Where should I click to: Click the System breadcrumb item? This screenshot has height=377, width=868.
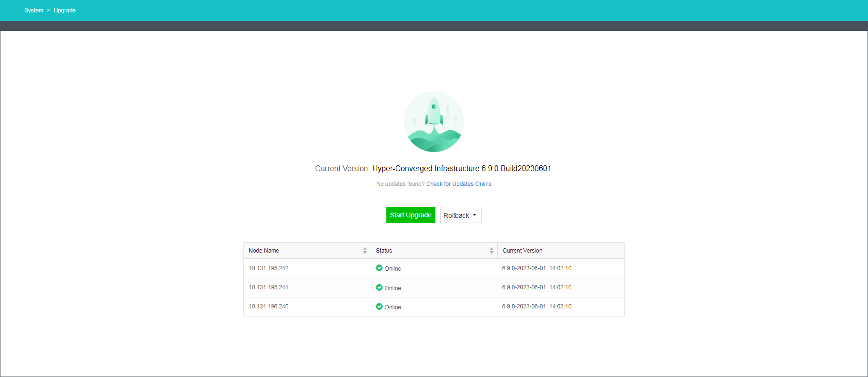tap(34, 10)
